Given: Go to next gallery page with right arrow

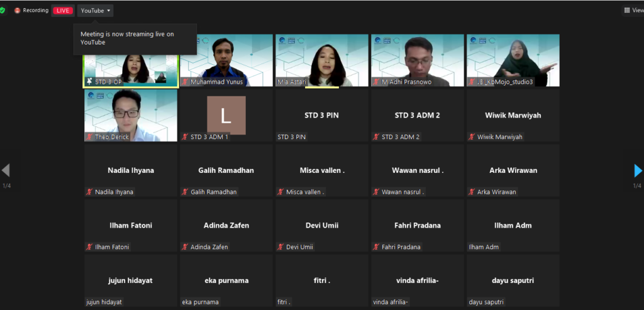Looking at the screenshot, I should click(x=638, y=170).
